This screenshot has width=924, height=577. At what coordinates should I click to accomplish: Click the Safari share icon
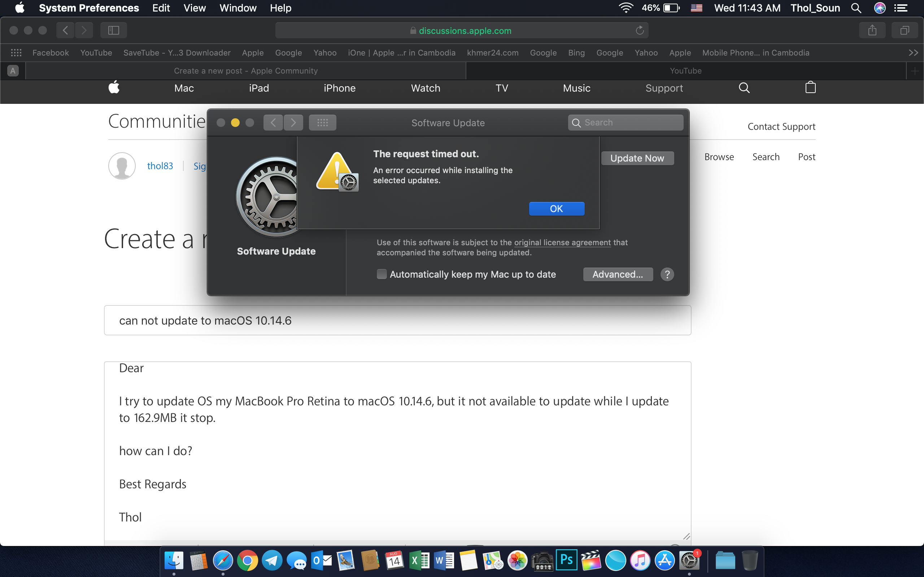[872, 30]
